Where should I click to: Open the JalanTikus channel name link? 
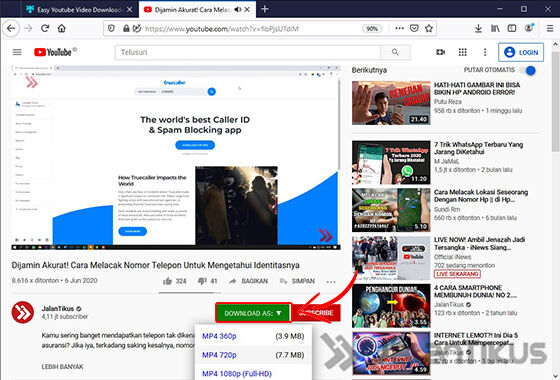point(58,309)
